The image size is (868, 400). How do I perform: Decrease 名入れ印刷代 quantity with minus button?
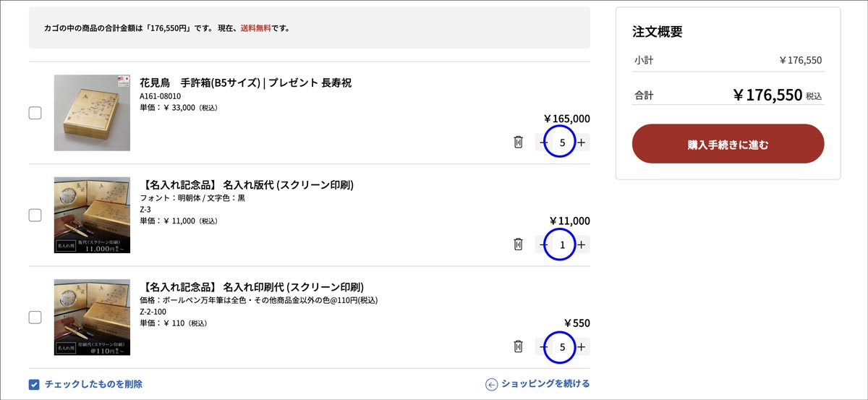pyautogui.click(x=543, y=346)
